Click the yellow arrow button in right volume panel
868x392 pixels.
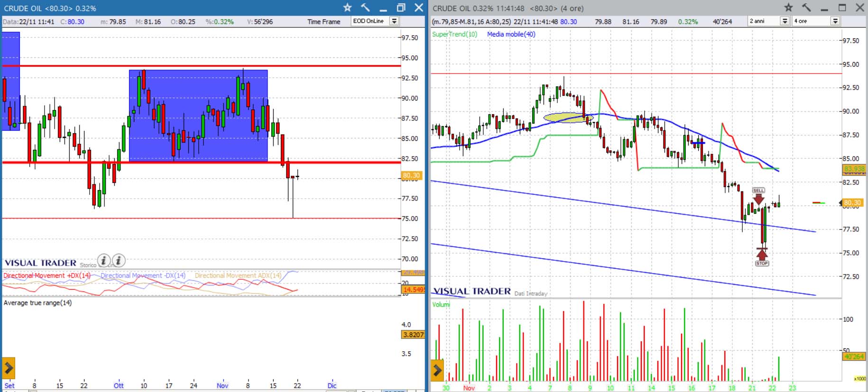coord(437,370)
